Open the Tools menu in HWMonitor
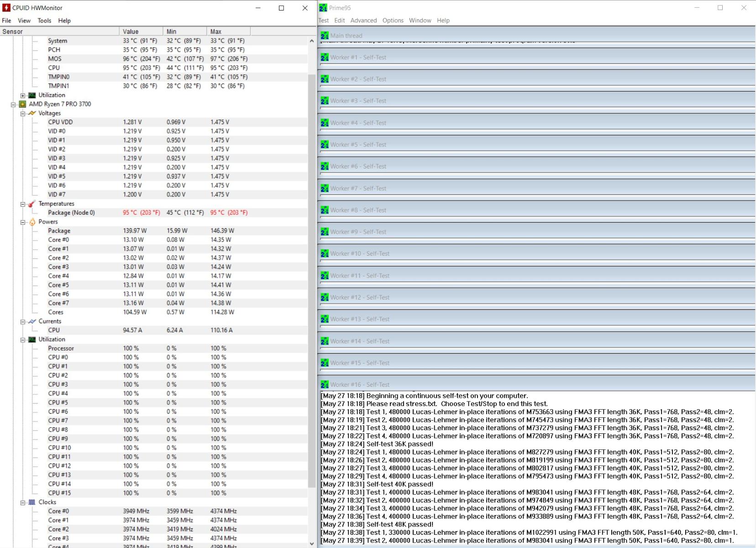Screen dimensions: 756x548 44,21
